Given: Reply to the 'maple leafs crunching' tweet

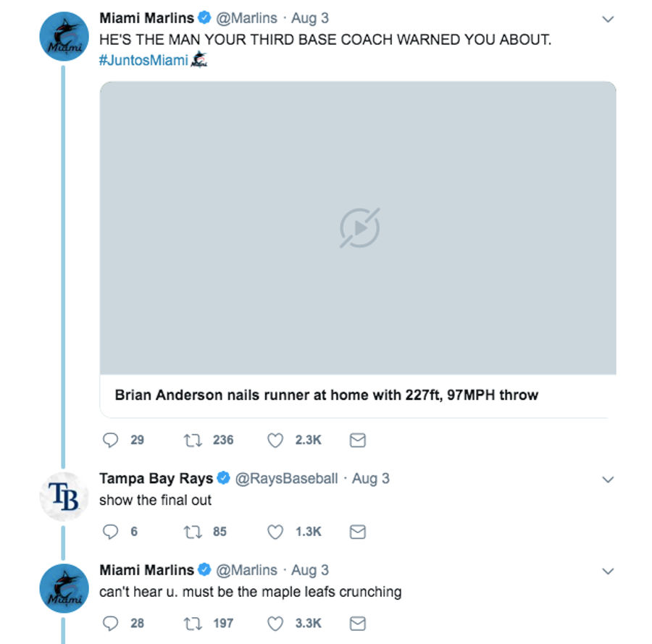Looking at the screenshot, I should pos(111,623).
